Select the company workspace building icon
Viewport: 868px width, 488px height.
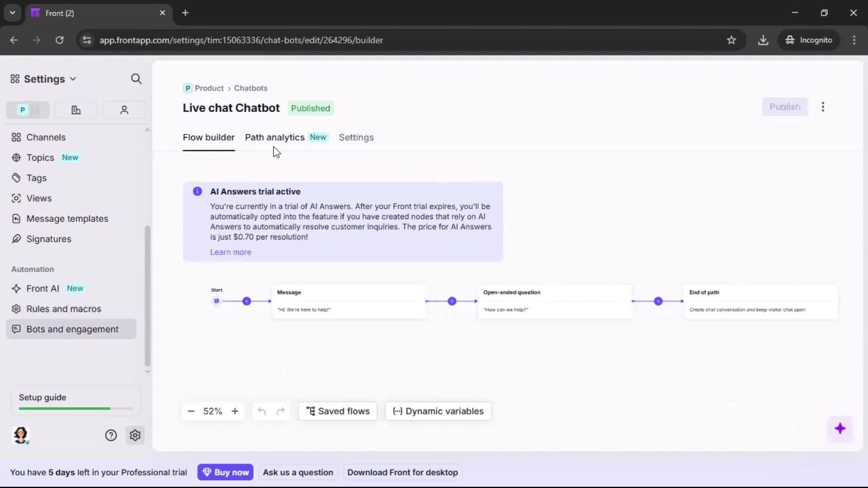click(75, 110)
